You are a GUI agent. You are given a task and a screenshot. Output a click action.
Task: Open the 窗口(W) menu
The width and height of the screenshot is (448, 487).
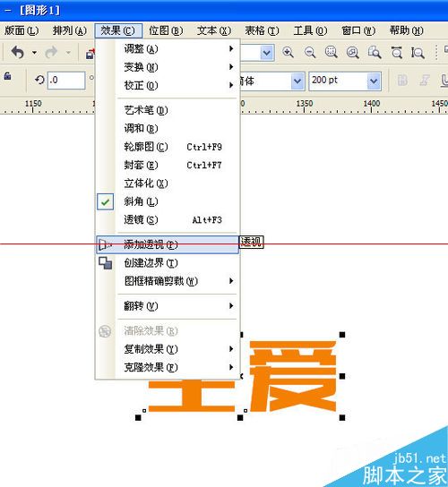(x=358, y=30)
